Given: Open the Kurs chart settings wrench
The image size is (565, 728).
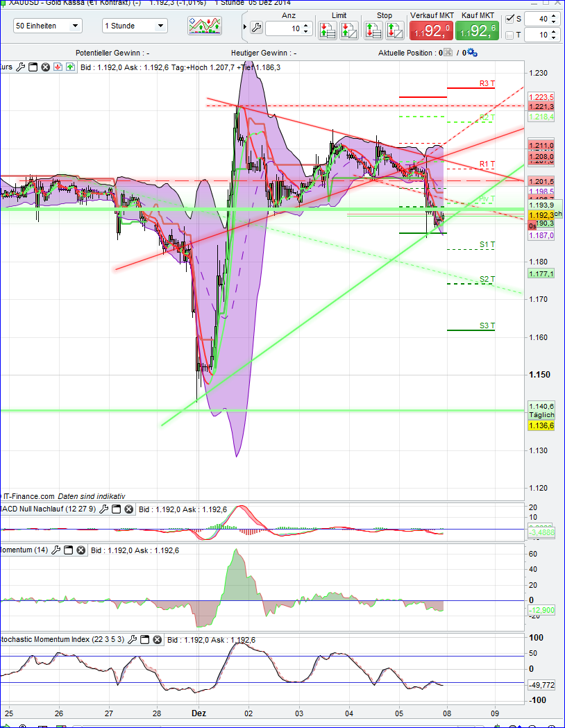Looking at the screenshot, I should point(20,67).
